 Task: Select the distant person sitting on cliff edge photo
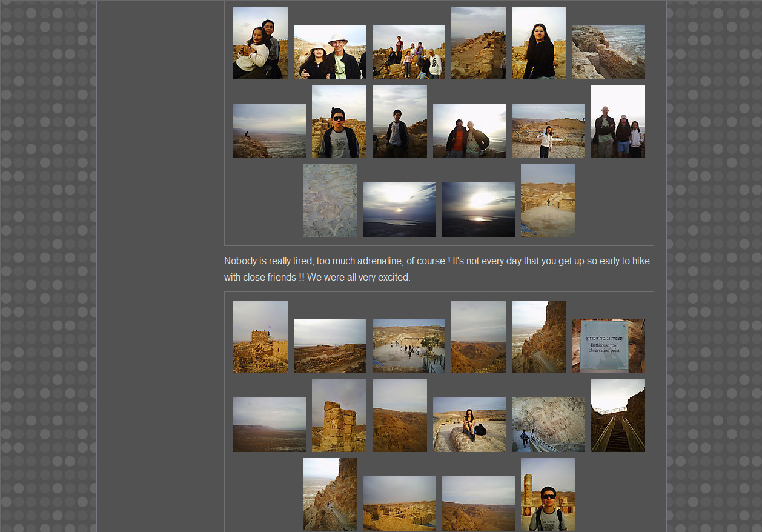click(x=269, y=131)
